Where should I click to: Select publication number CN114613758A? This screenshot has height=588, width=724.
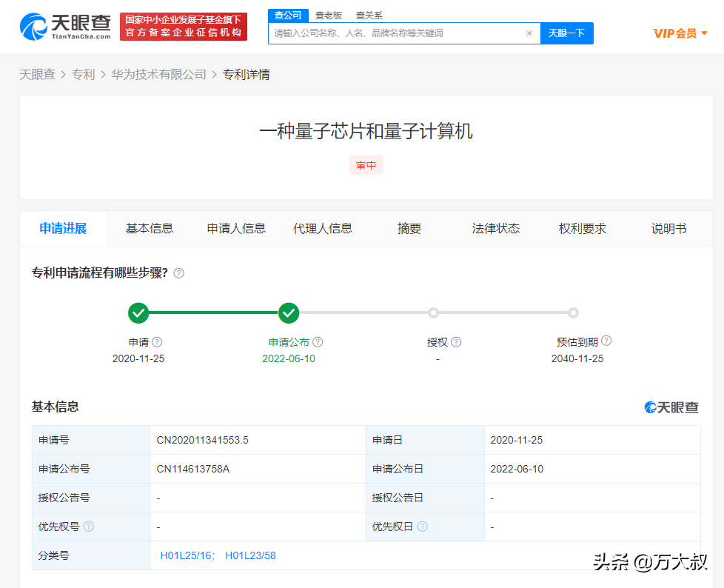point(193,470)
